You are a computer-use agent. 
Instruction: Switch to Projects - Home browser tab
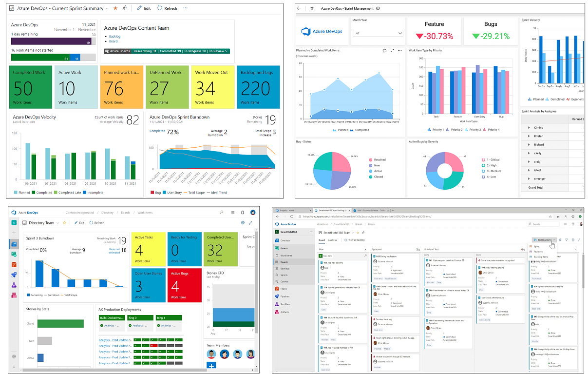coord(293,210)
